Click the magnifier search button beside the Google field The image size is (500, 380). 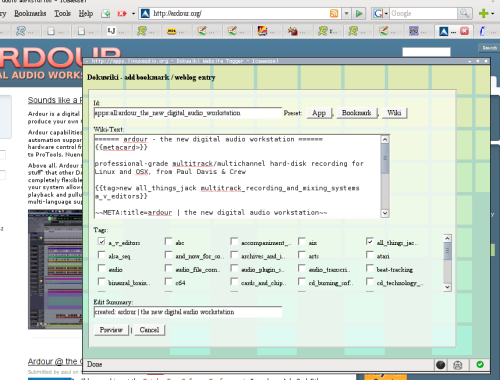tap(464, 14)
